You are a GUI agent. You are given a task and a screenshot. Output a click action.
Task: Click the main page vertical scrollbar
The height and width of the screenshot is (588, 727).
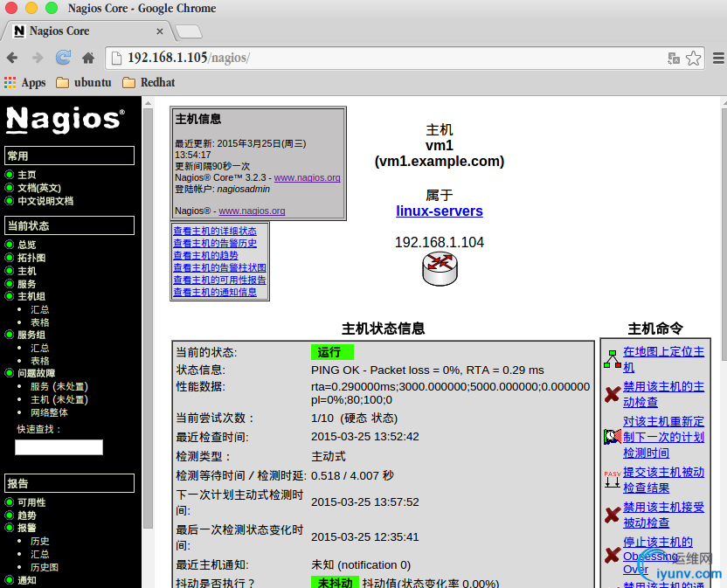724,234
